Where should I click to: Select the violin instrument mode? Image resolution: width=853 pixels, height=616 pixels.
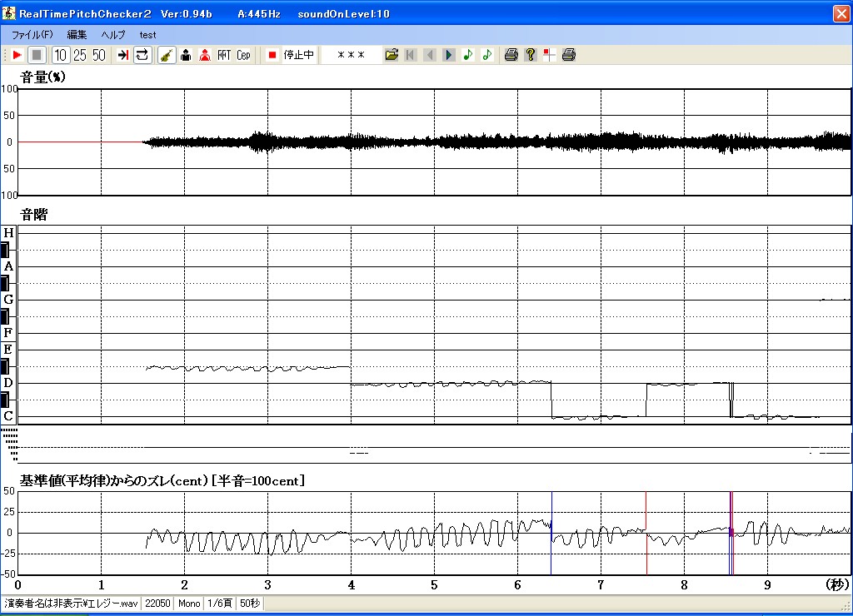(x=167, y=55)
